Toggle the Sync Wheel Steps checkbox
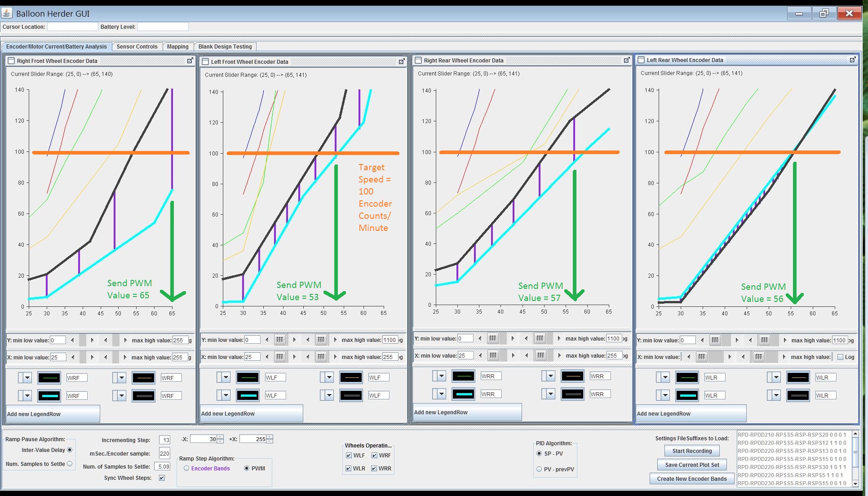Image resolution: width=868 pixels, height=496 pixels. [x=162, y=478]
